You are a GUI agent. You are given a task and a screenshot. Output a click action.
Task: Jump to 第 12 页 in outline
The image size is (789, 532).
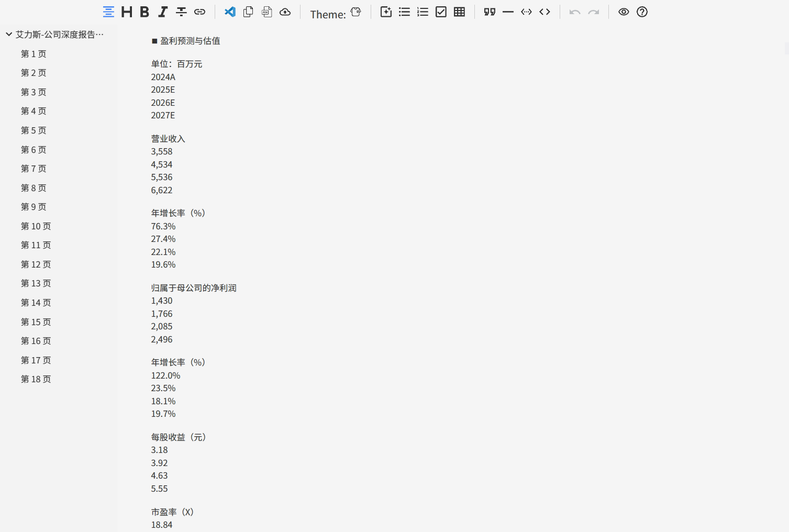36,264
